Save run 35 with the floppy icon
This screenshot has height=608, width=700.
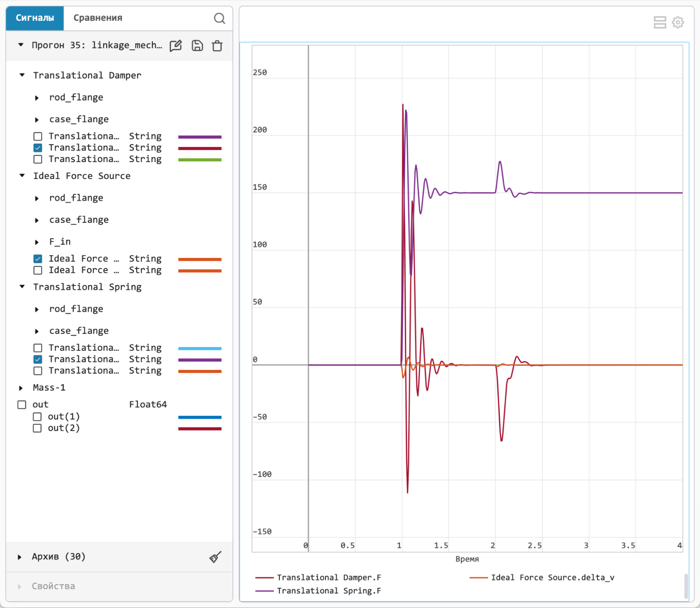[197, 45]
